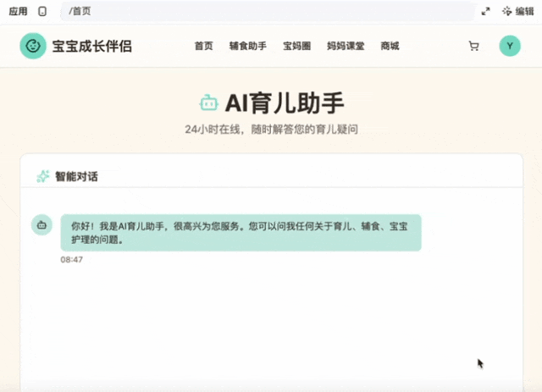Viewport: 542px width, 392px height.
Task: Click the fullscreen expand arrows icon
Action: [485, 11]
